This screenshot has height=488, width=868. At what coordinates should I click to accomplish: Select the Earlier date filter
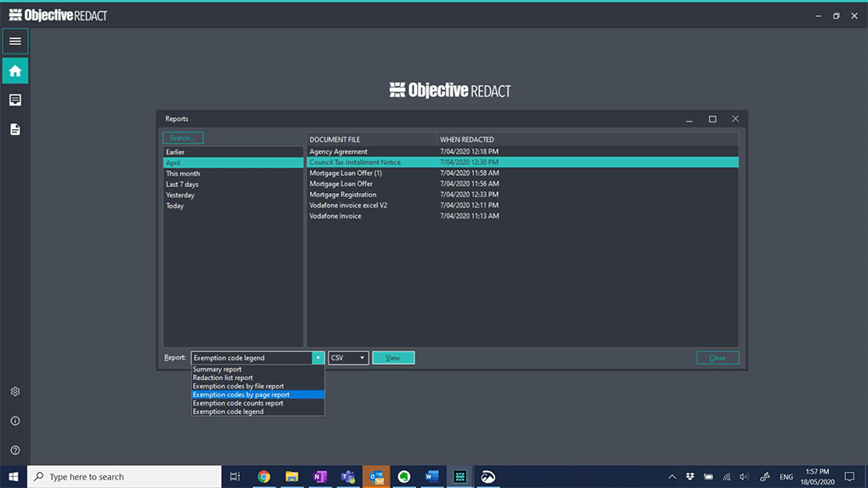coord(233,152)
